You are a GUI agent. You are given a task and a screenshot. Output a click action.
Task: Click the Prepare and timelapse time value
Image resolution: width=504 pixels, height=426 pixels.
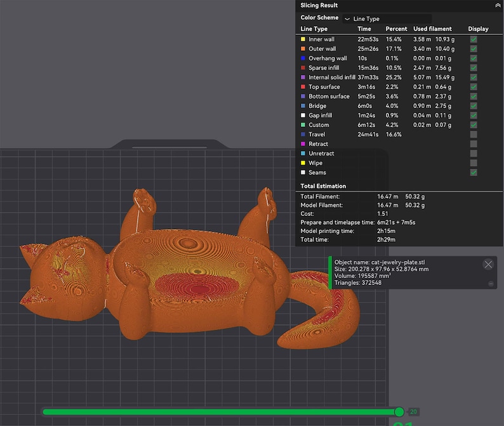point(396,222)
